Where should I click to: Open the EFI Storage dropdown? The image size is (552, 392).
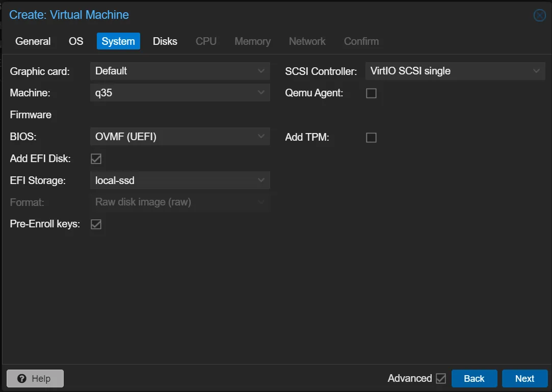[179, 180]
